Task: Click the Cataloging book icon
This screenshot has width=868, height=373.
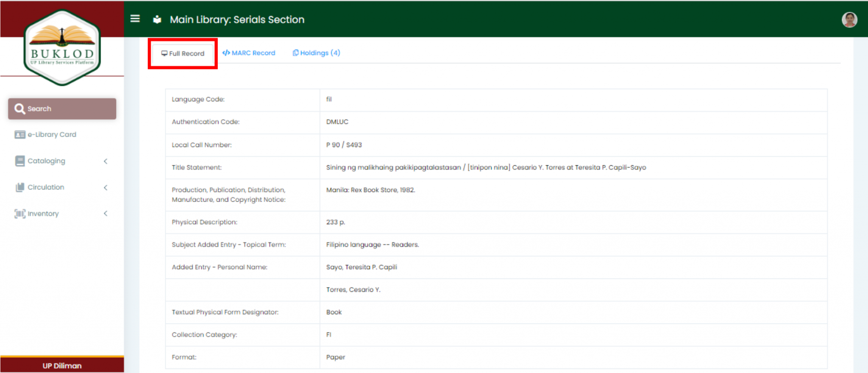Action: 20,161
